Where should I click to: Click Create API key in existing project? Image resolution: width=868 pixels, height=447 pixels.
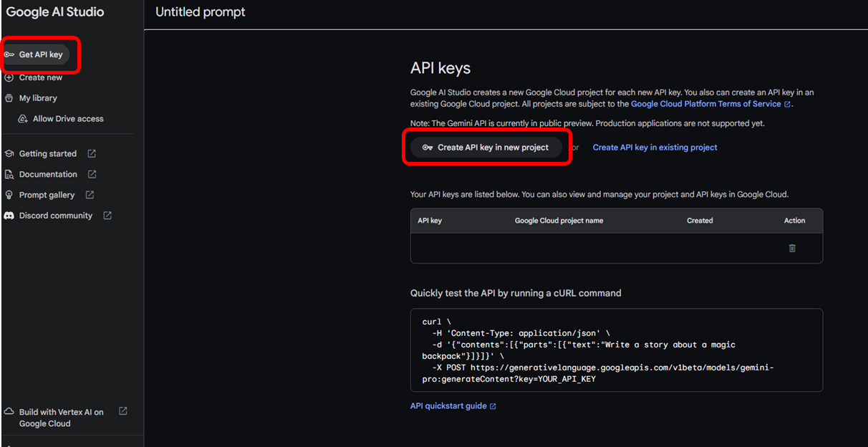coord(655,148)
